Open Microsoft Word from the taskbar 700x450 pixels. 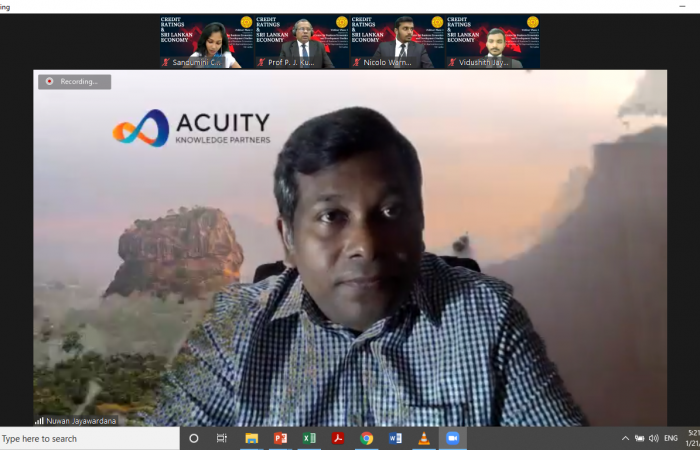(x=395, y=438)
